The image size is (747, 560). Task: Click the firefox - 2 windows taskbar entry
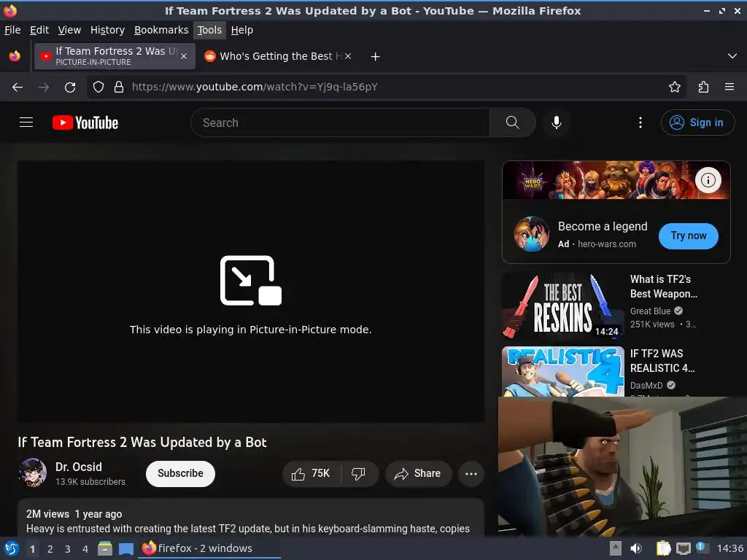(209, 548)
